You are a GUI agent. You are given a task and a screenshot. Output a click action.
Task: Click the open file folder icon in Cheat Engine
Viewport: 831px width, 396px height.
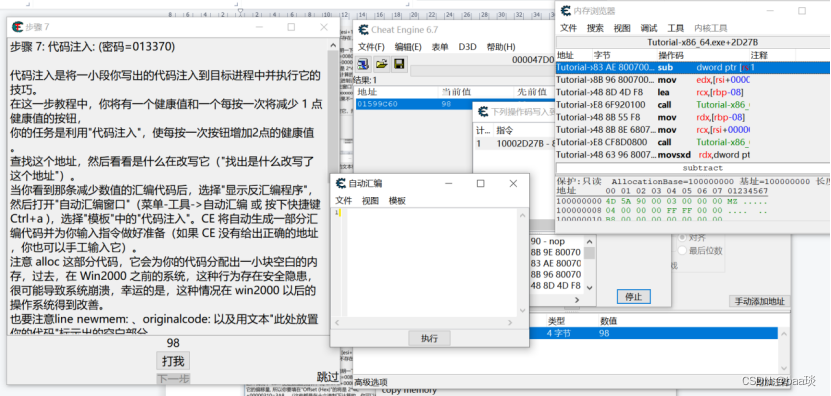pos(381,65)
